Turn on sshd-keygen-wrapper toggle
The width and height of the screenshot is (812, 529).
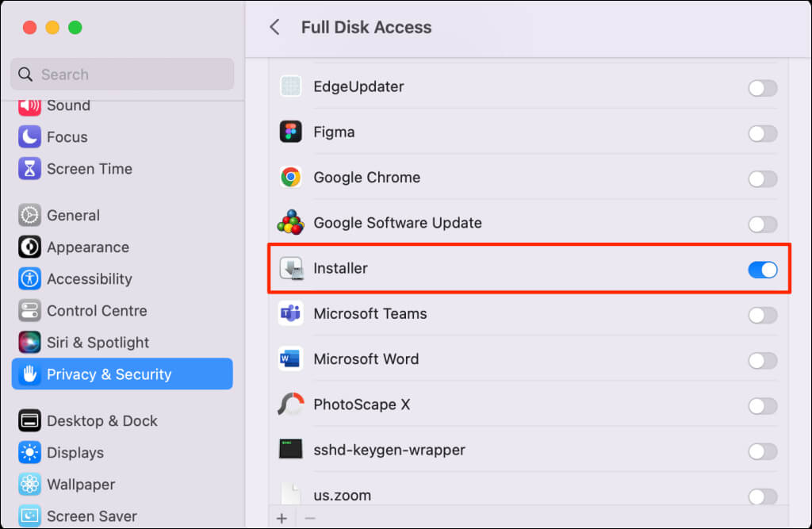point(762,451)
